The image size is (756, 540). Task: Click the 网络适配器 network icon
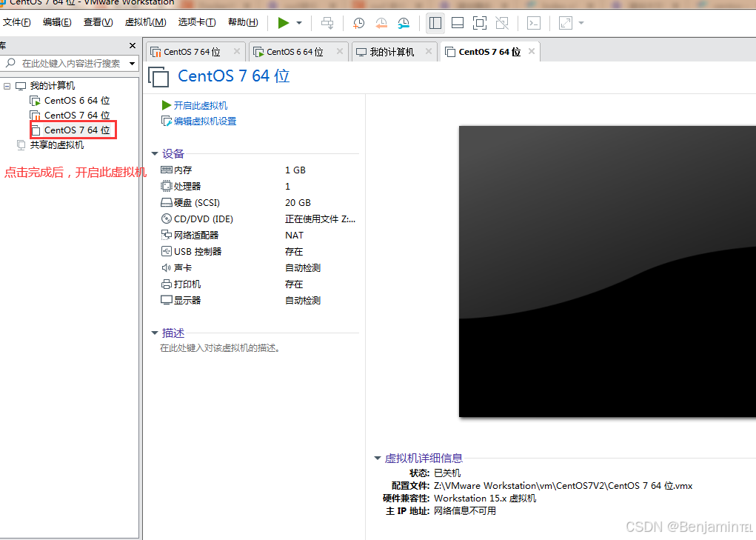click(167, 235)
